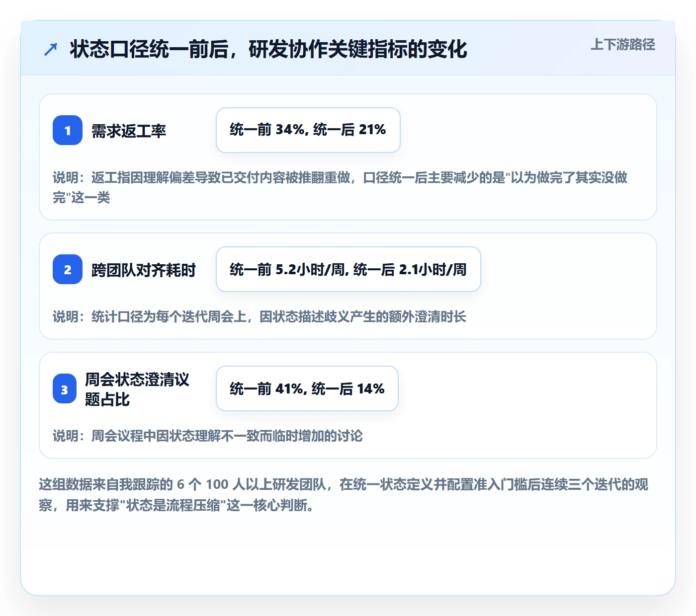Click the blue trend arrow icon in header
The height and width of the screenshot is (616, 696).
(x=51, y=49)
